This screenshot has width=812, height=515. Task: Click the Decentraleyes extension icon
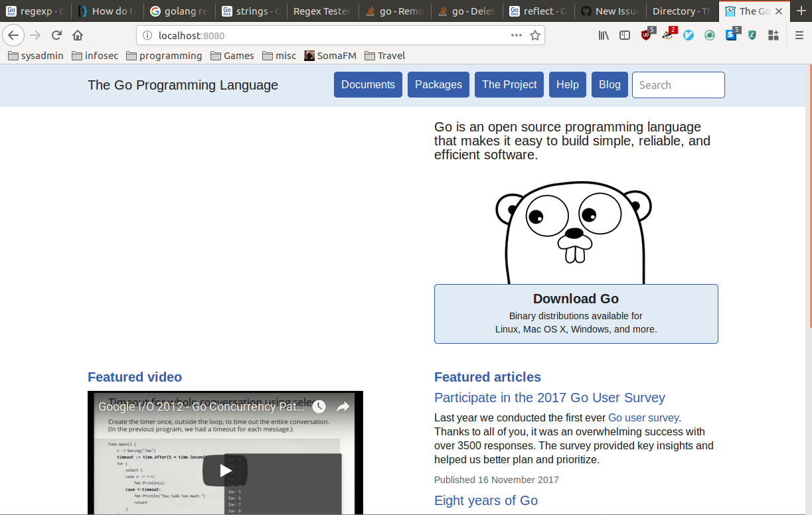[x=709, y=35]
